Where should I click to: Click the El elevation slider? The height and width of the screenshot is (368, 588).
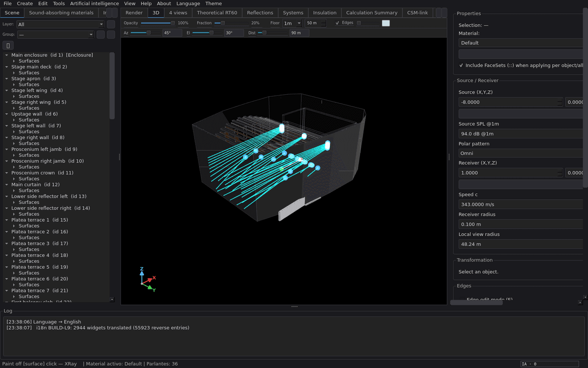pyautogui.click(x=207, y=33)
